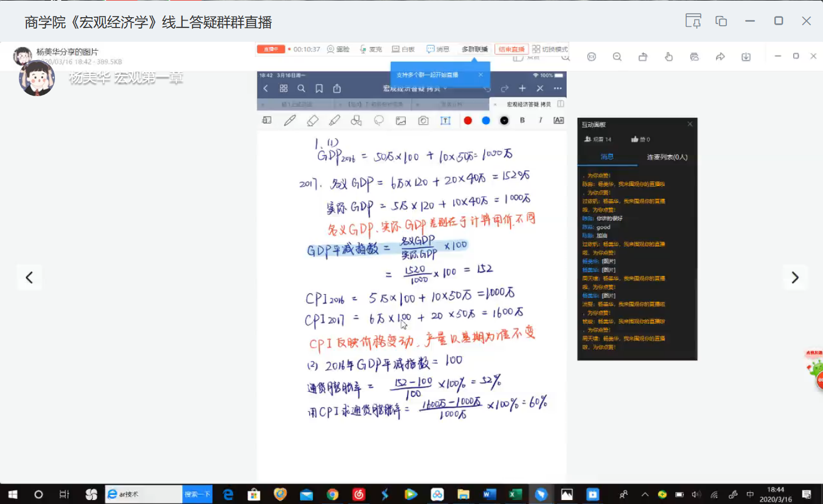Add a new page with plus icon
This screenshot has height=504, width=823.
(x=522, y=88)
